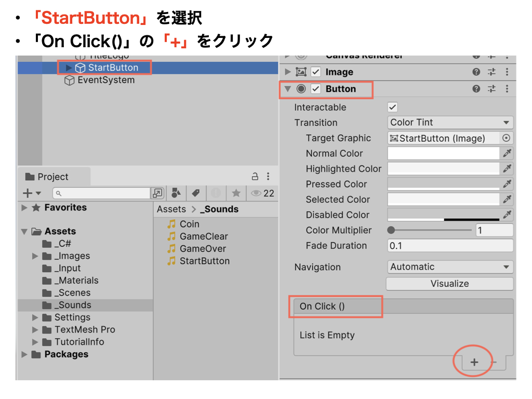This screenshot has width=532, height=399.
Task: Pick Normal Color with the eyedropper
Action: [x=507, y=153]
